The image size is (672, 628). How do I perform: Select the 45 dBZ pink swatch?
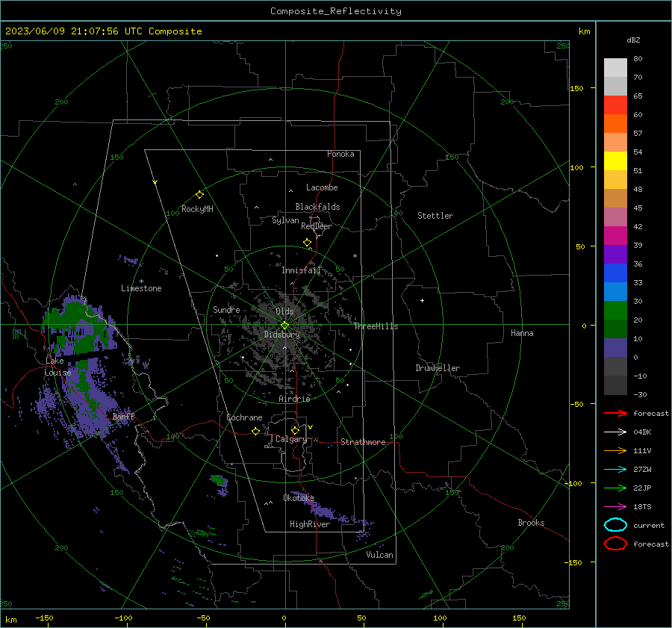(615, 217)
